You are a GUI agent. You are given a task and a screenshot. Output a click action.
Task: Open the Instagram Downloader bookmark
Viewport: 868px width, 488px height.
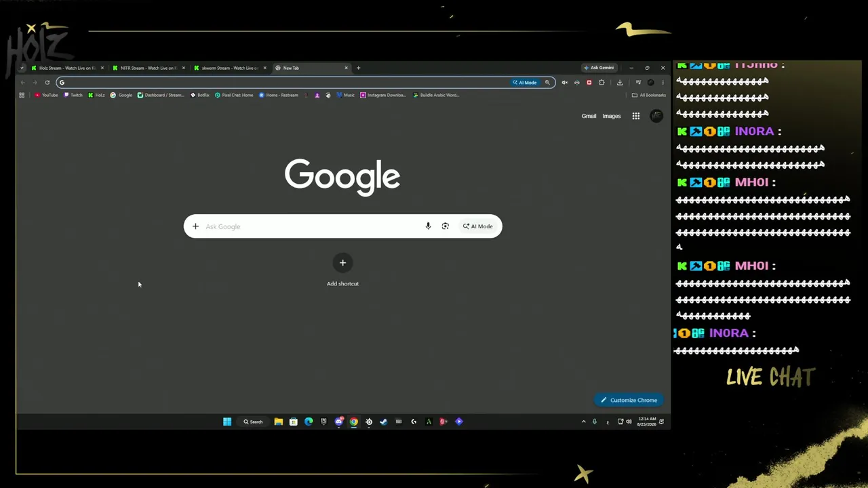coord(383,95)
